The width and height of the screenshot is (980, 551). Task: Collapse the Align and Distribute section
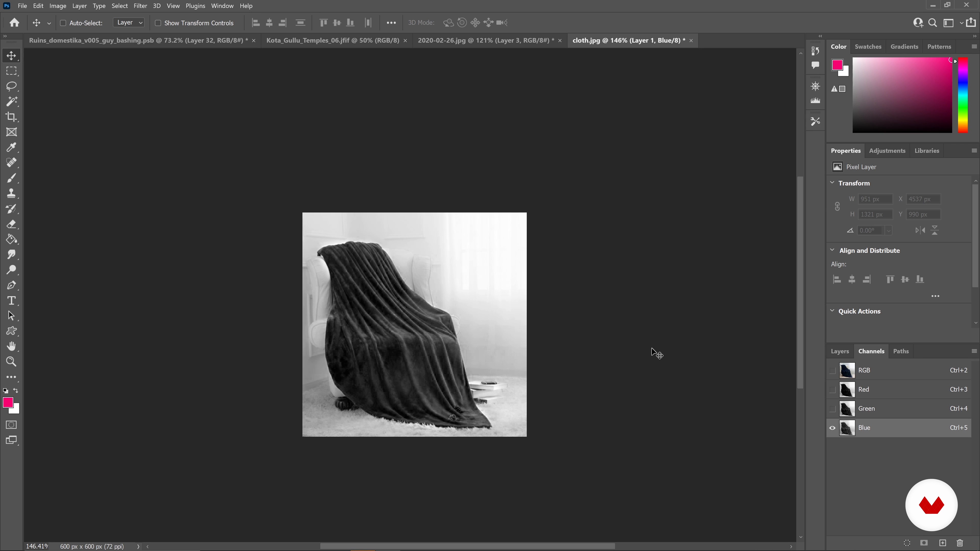[832, 250]
